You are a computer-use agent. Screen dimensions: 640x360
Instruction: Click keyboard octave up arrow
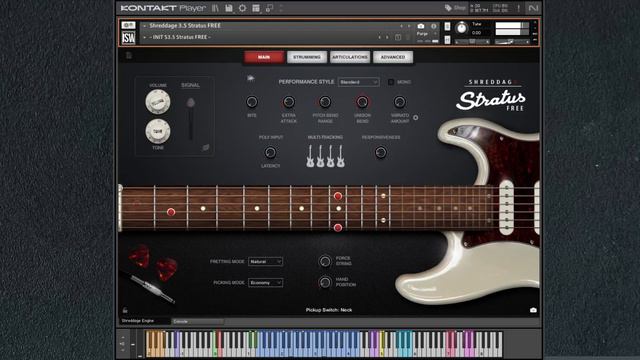pyautogui.click(x=123, y=337)
